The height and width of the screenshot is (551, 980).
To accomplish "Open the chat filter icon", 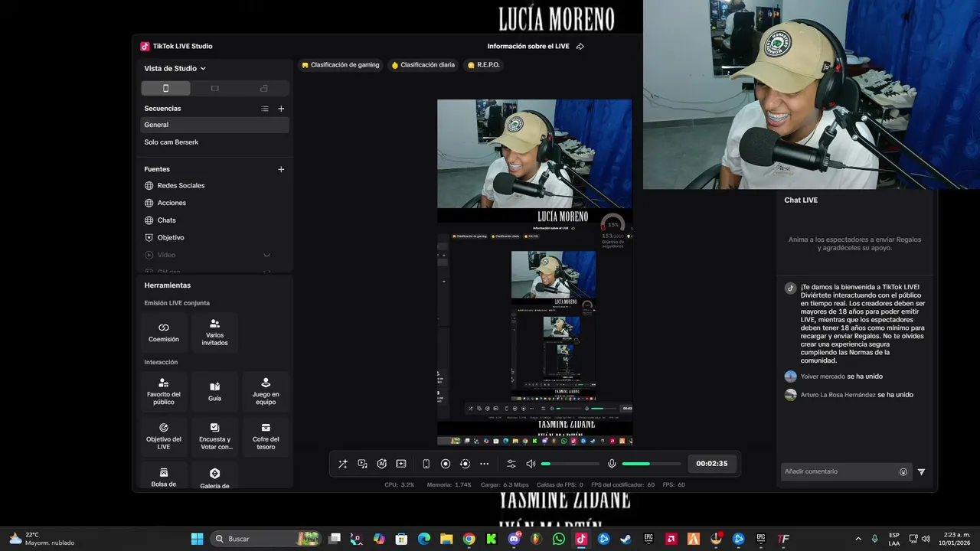I will [x=922, y=472].
